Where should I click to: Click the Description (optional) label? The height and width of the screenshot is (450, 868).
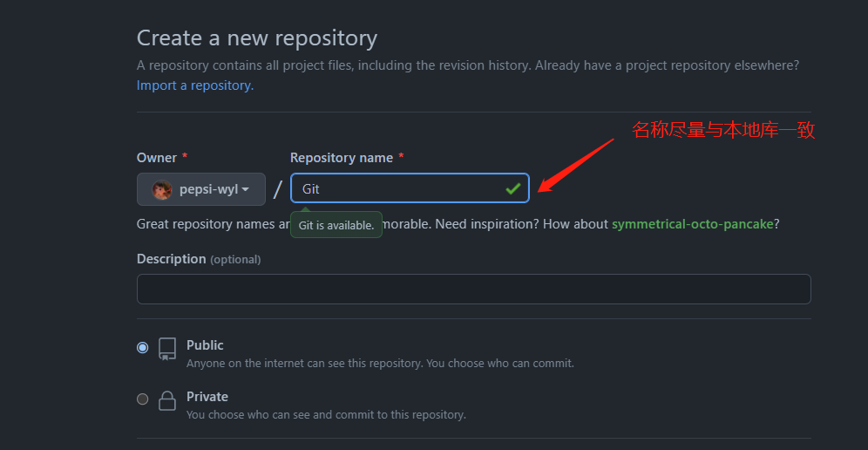point(199,259)
